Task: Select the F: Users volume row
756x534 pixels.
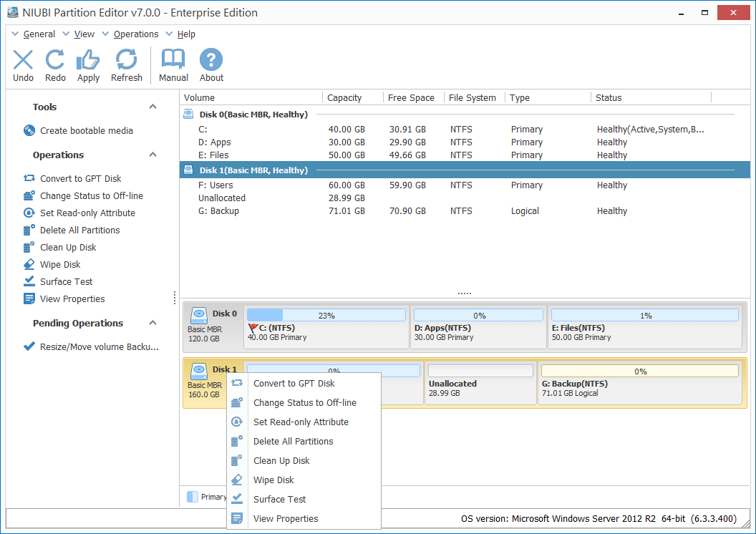Action: (x=465, y=185)
